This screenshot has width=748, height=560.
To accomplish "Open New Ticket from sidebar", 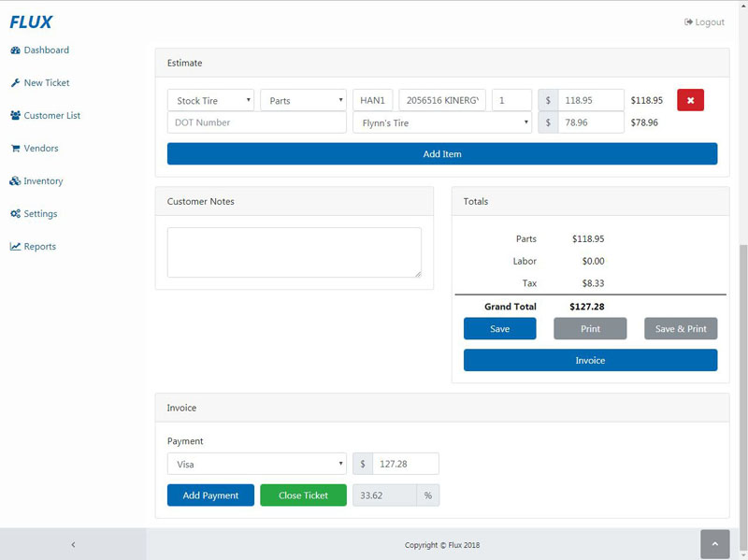I will tap(46, 83).
